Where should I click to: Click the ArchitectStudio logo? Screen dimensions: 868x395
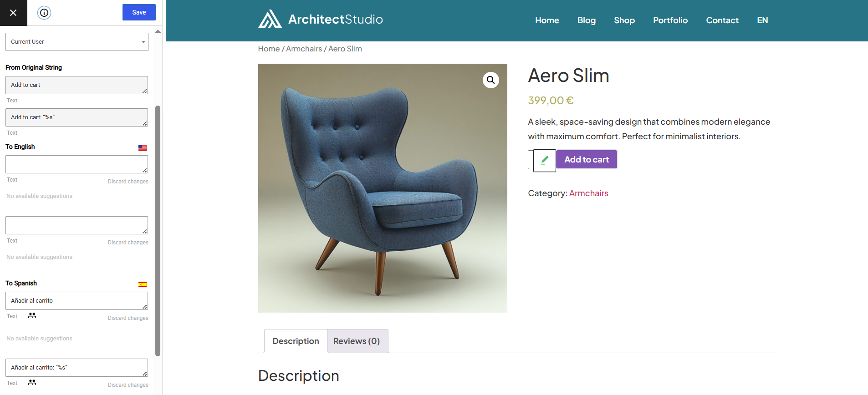pos(321,19)
